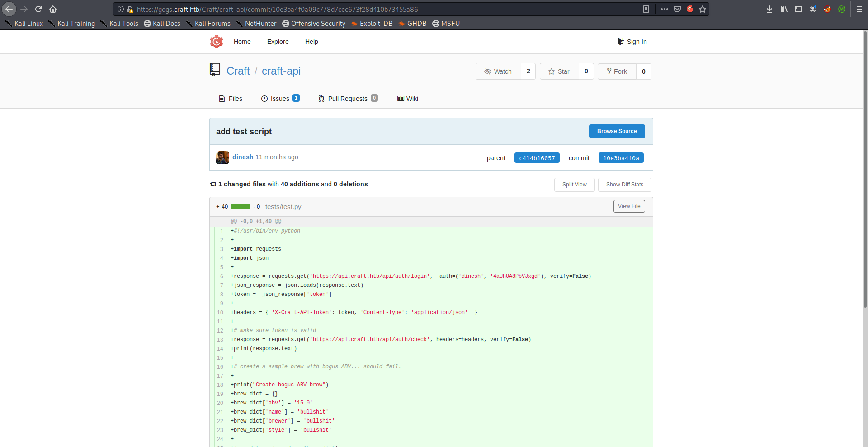868x447 pixels.
Task: Open the Firefox downloads icon
Action: click(x=769, y=9)
